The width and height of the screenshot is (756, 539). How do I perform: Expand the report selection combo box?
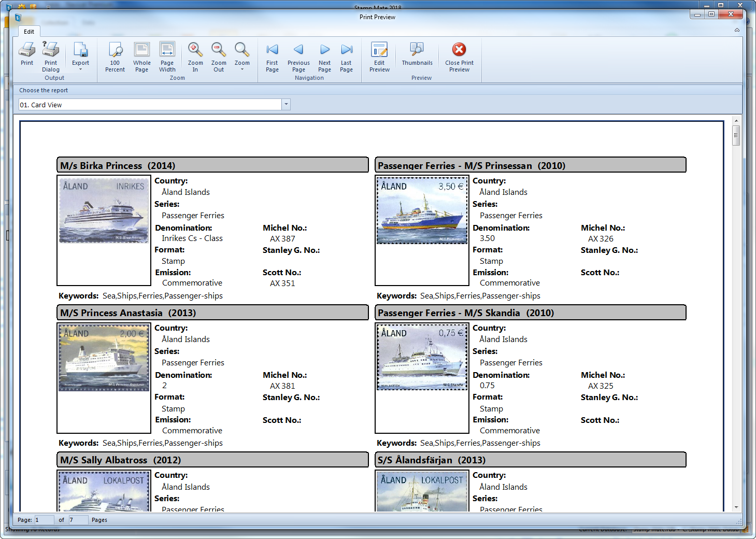pos(286,105)
